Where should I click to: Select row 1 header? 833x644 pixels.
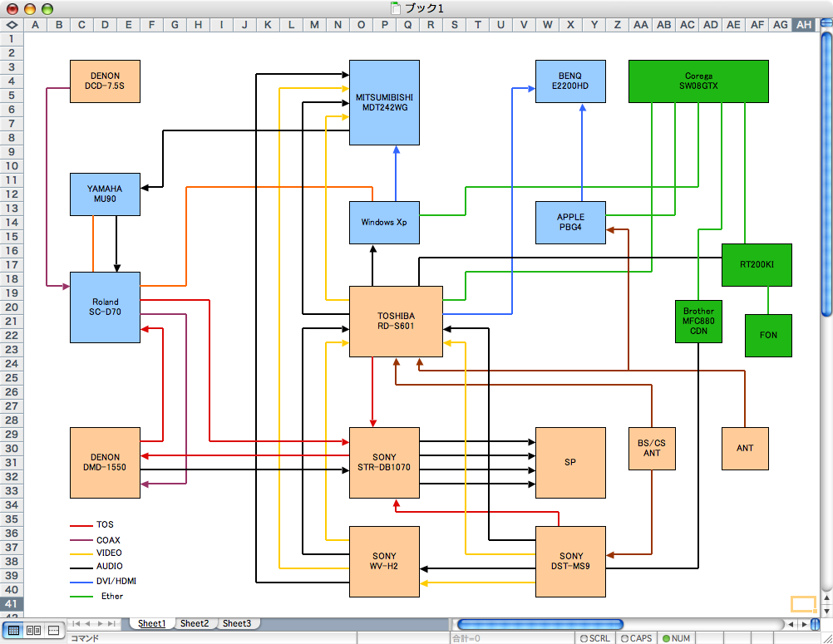12,39
